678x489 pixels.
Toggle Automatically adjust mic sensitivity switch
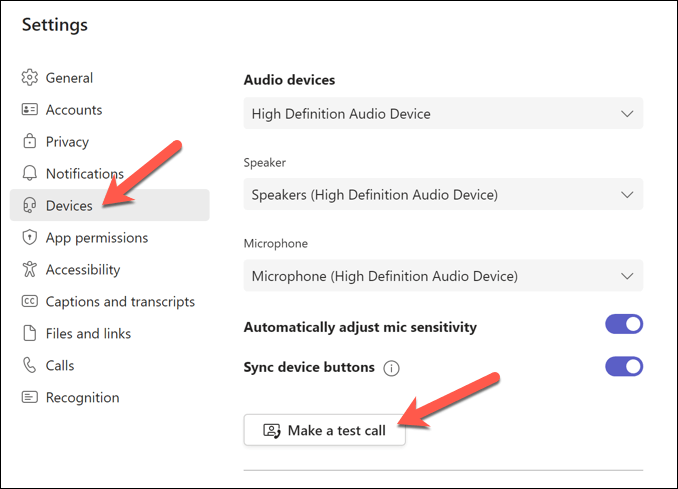coord(624,324)
